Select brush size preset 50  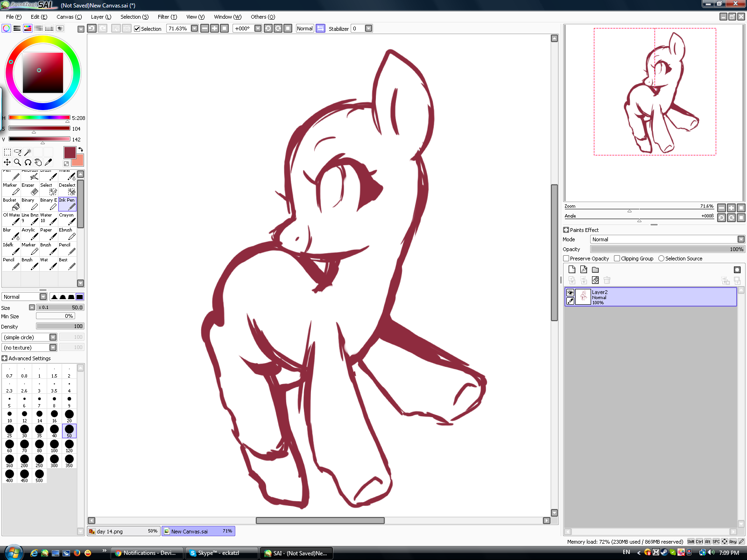click(69, 431)
